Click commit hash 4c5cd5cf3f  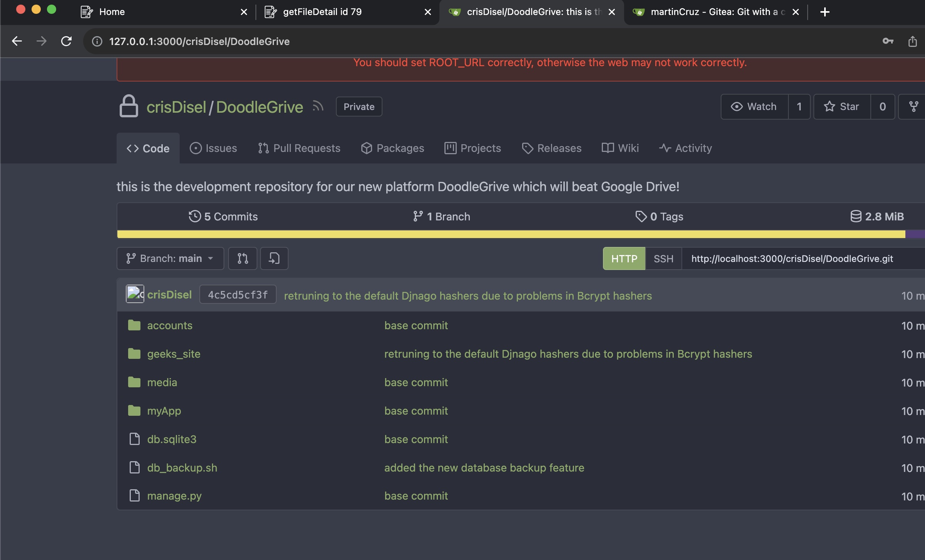237,295
